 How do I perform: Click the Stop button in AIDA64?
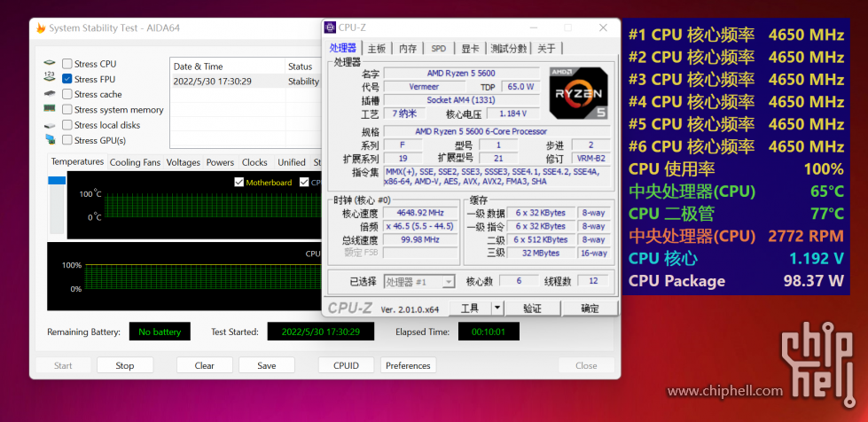[124, 365]
